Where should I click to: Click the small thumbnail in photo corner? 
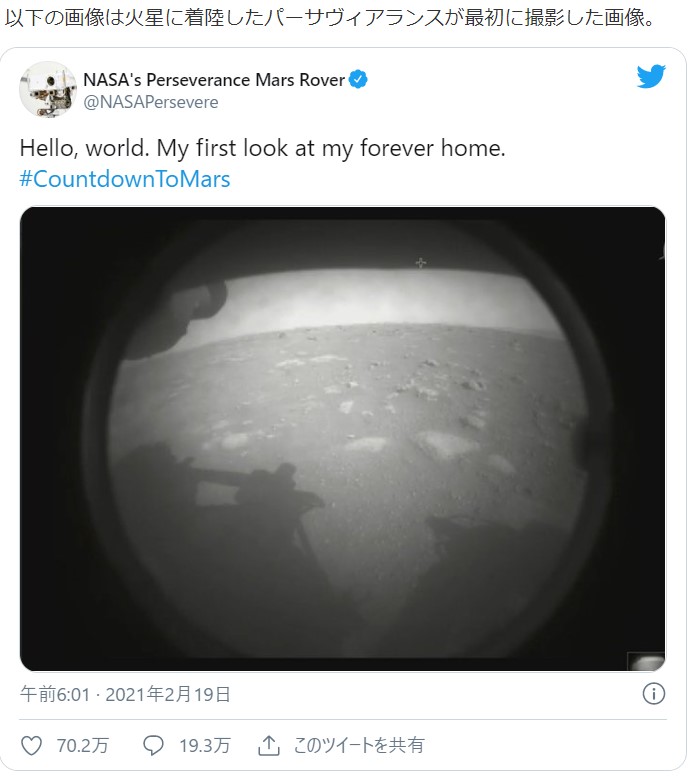tap(646, 662)
